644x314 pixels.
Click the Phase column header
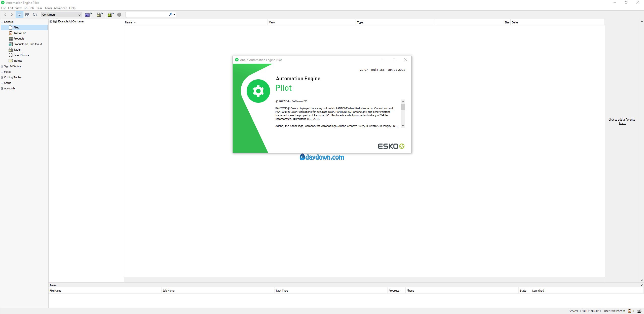[x=462, y=291]
